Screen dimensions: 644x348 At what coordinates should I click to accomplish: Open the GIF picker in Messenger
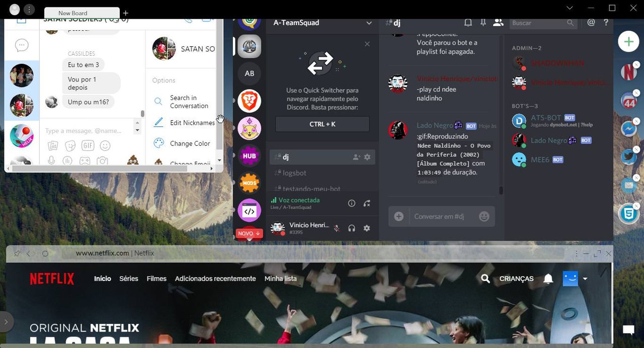tap(88, 146)
